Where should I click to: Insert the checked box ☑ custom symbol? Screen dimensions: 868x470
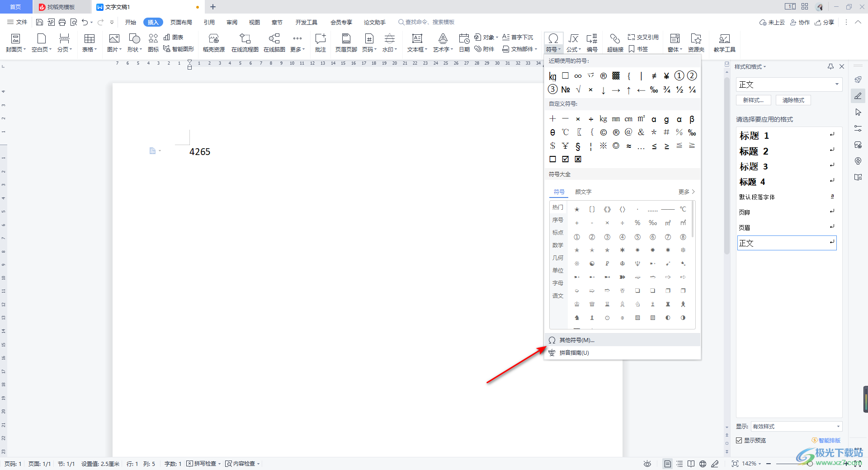coord(565,159)
